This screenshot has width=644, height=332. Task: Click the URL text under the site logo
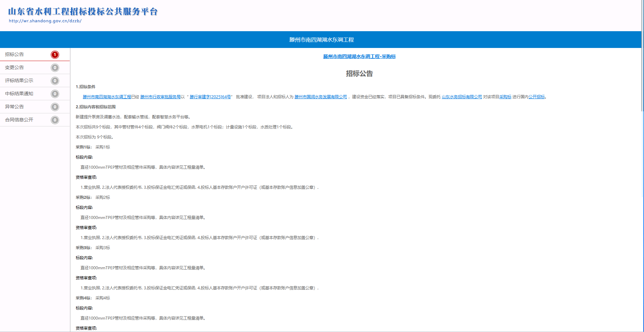coord(45,20)
